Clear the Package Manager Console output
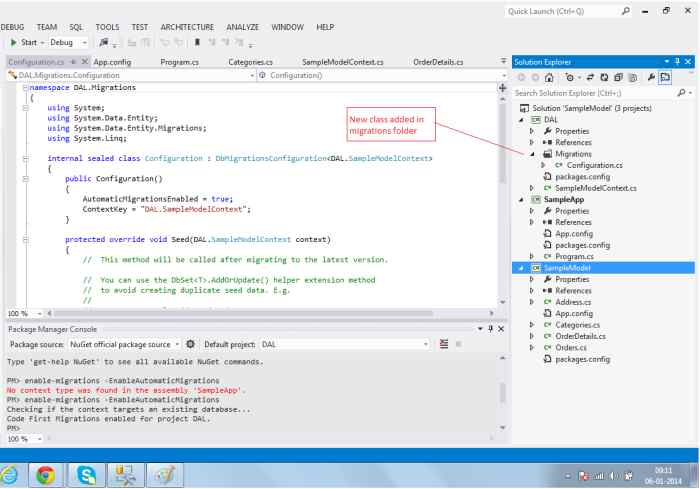The image size is (700, 489). (x=446, y=343)
